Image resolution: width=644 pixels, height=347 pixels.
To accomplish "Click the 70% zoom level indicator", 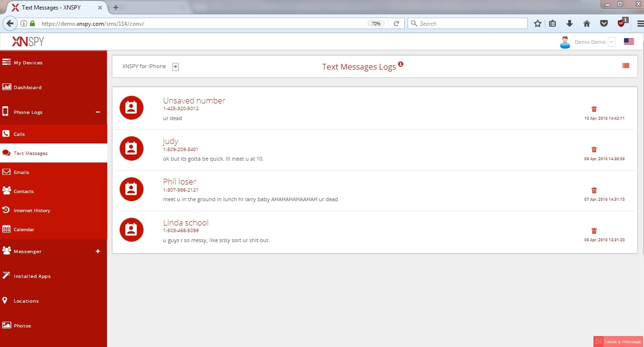I will 376,23.
